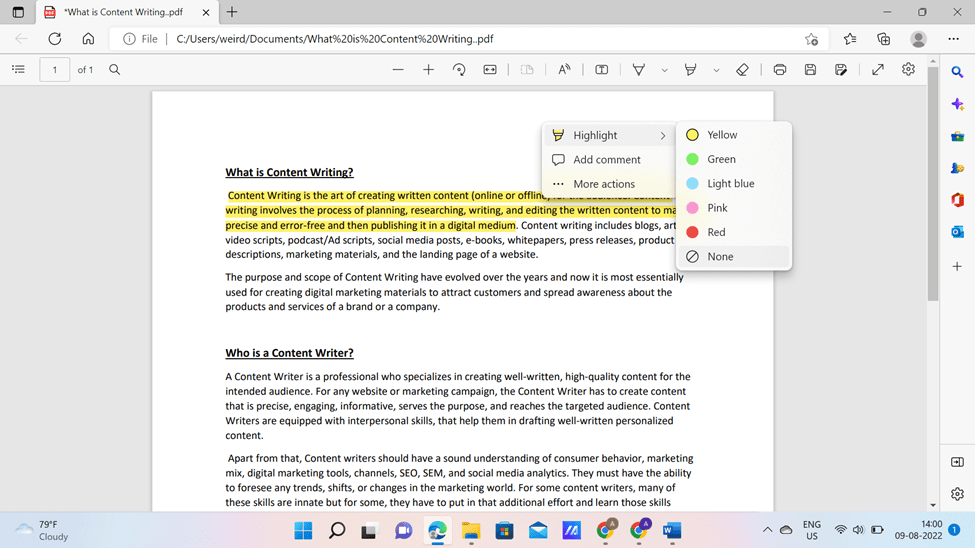975x548 pixels.
Task: Click the Print icon in toolbar
Action: click(x=780, y=70)
